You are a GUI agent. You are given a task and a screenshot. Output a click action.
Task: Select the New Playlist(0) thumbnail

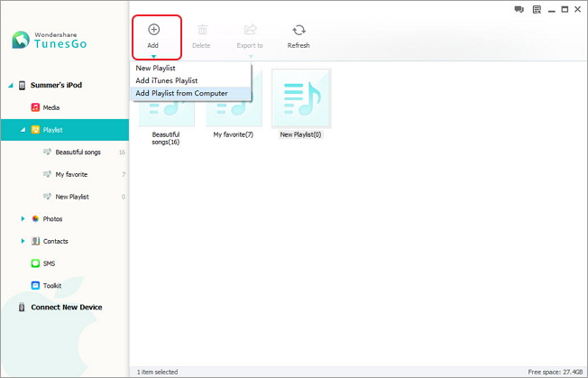point(301,98)
